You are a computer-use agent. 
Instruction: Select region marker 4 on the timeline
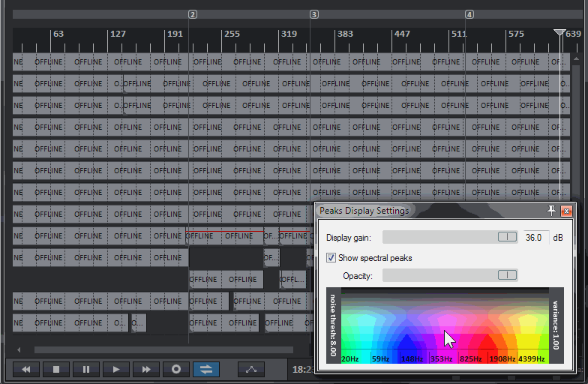469,14
